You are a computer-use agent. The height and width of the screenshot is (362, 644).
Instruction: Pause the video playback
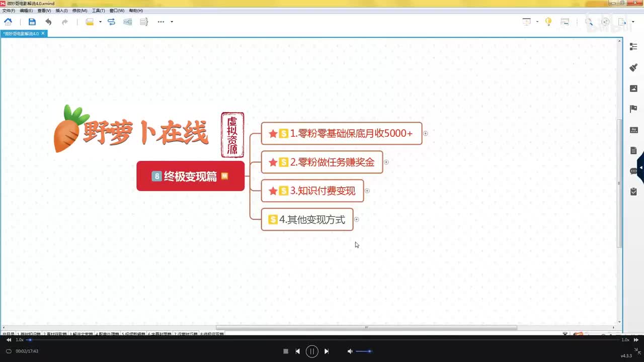coord(312,351)
